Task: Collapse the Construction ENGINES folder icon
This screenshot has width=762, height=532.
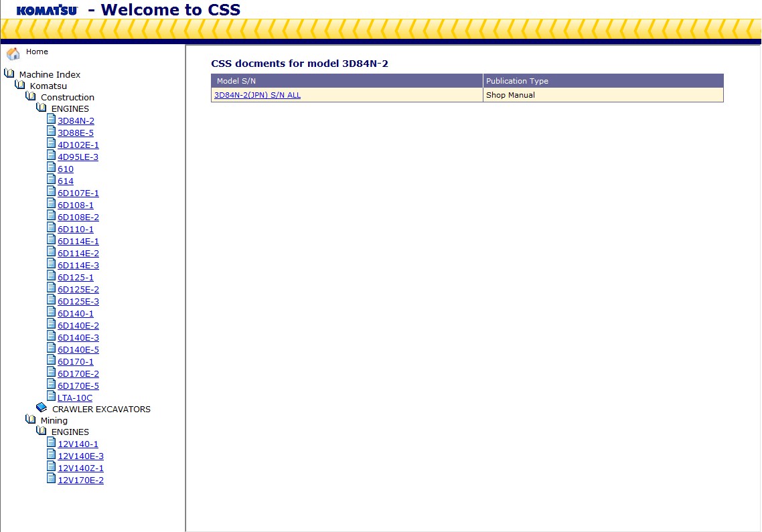Action: pyautogui.click(x=42, y=107)
